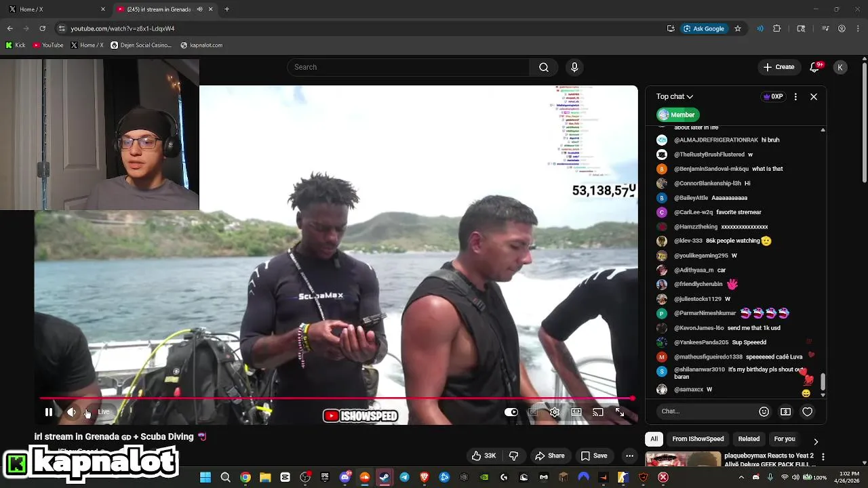Start voice search with microphone
This screenshot has width=868, height=488.
click(x=574, y=67)
